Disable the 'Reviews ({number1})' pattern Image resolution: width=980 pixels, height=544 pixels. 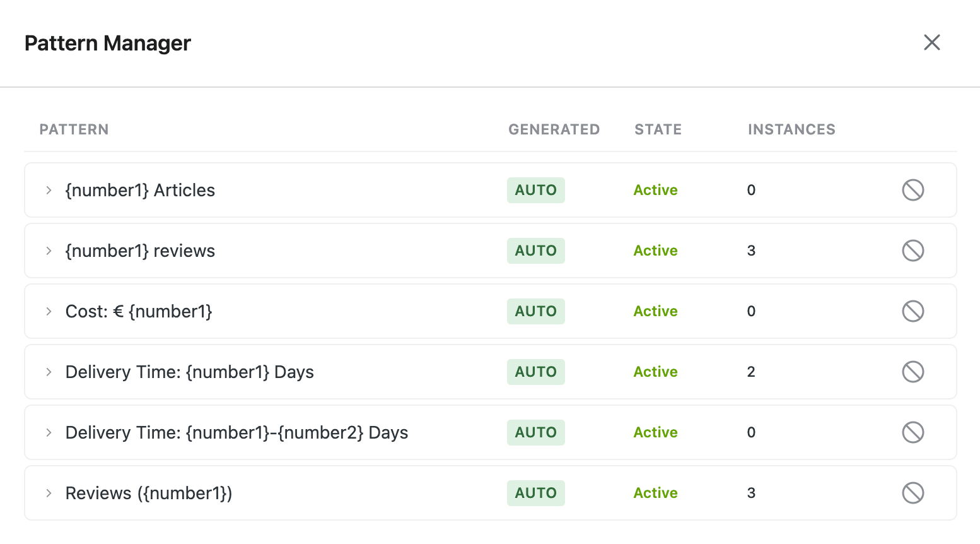[913, 493]
